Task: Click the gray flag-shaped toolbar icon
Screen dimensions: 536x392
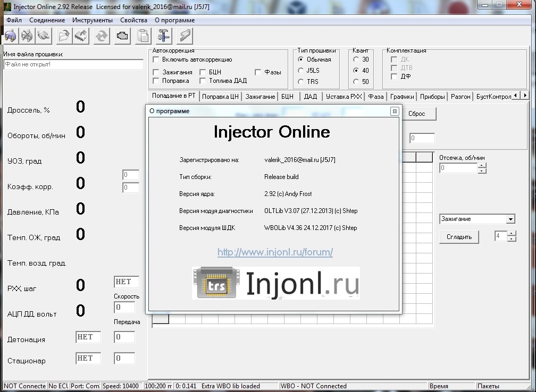Action: point(185,36)
